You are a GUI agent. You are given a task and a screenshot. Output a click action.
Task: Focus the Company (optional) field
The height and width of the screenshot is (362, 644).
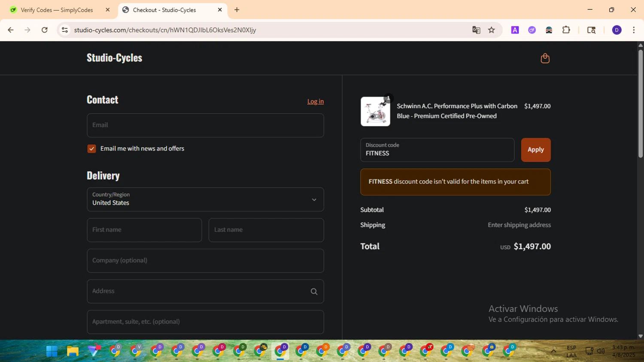[x=205, y=261]
